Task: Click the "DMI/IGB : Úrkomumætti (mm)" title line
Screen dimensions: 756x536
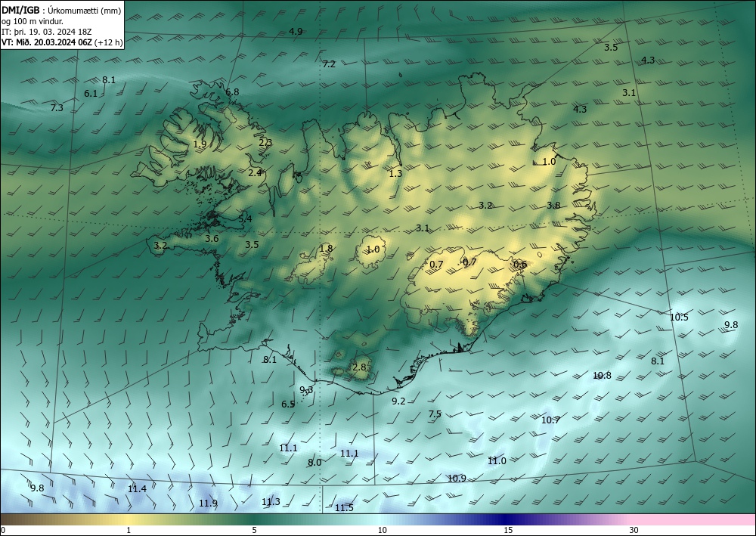Action: point(62,10)
